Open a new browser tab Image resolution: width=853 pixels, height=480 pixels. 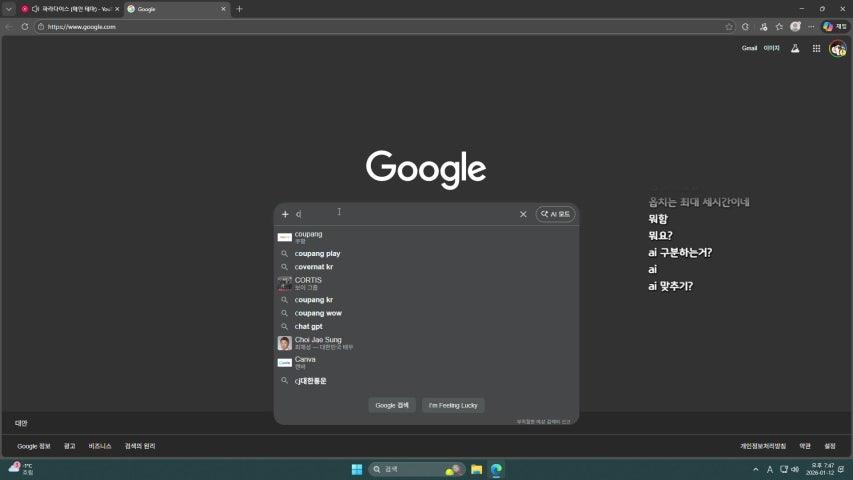[239, 9]
